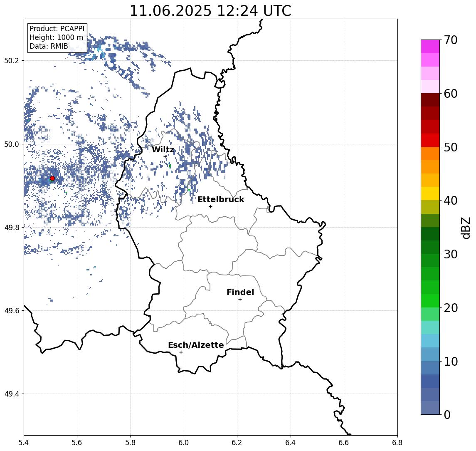
Task: Click the longitude tick label 5.6
Action: click(x=77, y=443)
